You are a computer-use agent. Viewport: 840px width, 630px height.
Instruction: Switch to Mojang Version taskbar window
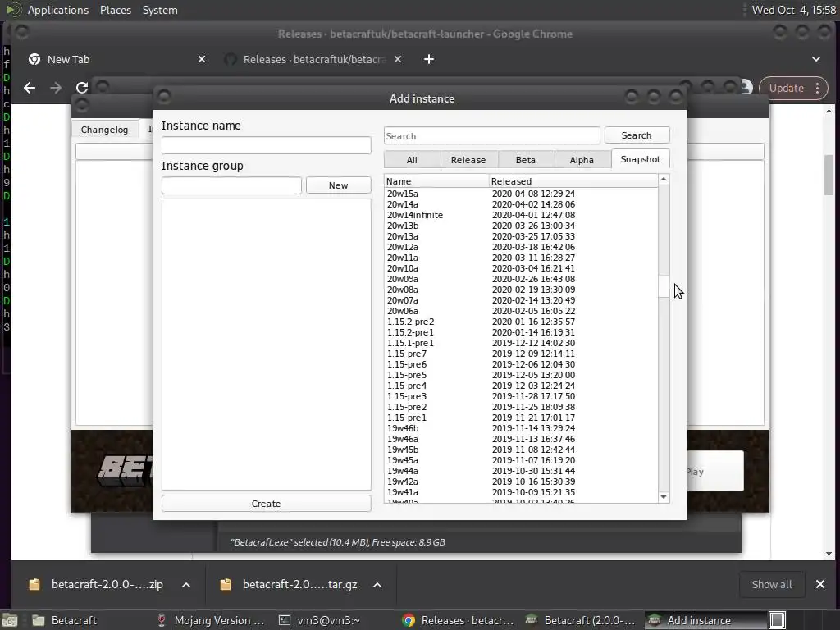pos(212,620)
